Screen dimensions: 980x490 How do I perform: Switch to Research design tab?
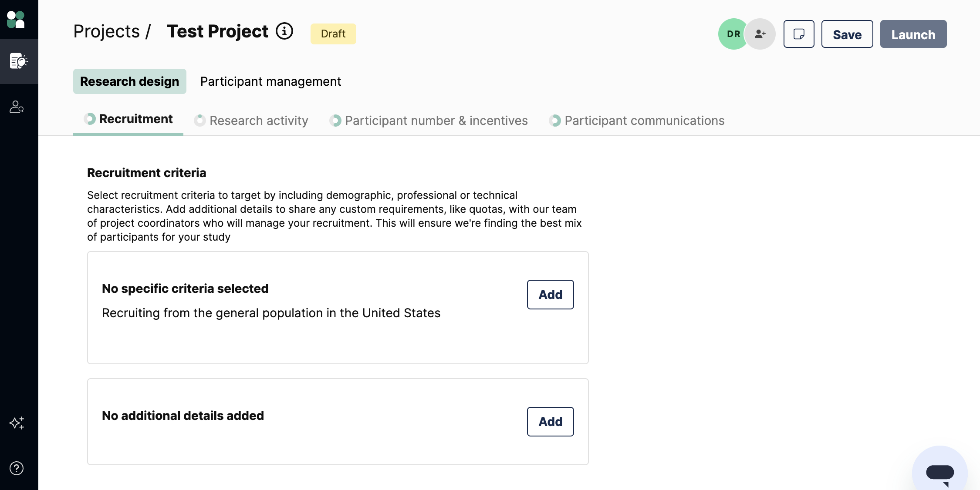tap(130, 81)
